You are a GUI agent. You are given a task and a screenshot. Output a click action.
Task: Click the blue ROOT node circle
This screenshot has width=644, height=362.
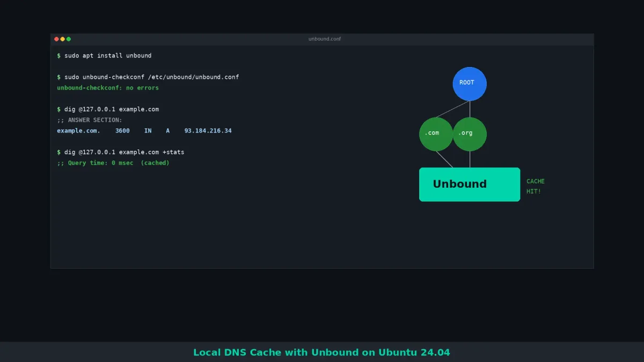(470, 84)
